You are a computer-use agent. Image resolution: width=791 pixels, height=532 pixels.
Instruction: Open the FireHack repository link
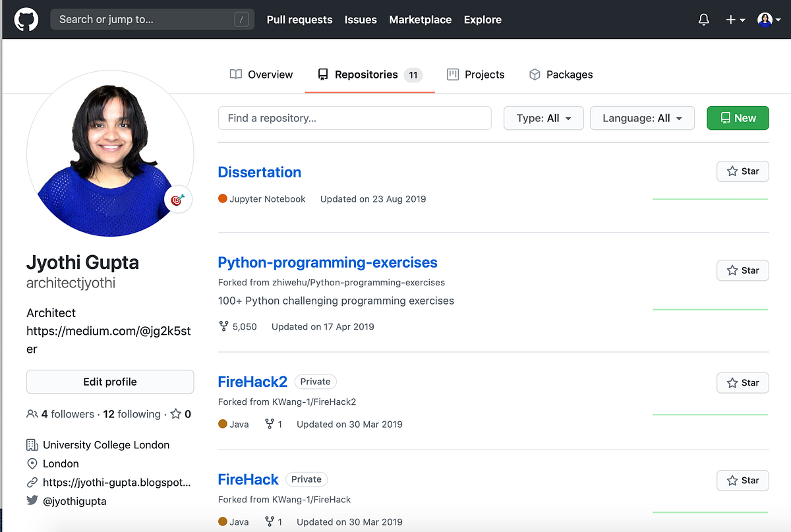[x=248, y=479]
